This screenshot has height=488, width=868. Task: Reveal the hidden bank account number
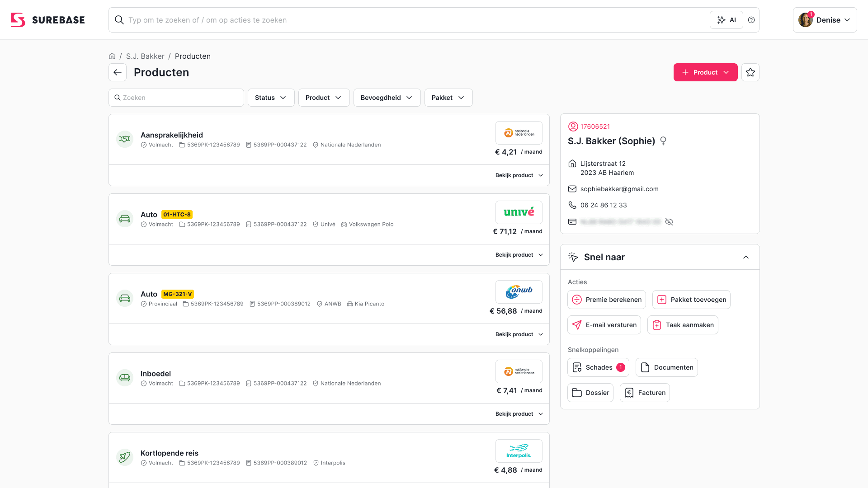click(669, 222)
